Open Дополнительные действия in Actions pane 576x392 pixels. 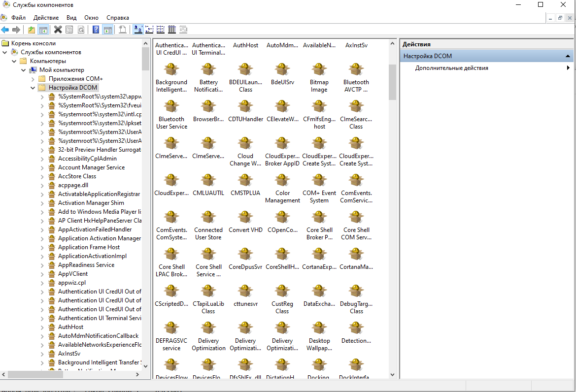point(451,68)
